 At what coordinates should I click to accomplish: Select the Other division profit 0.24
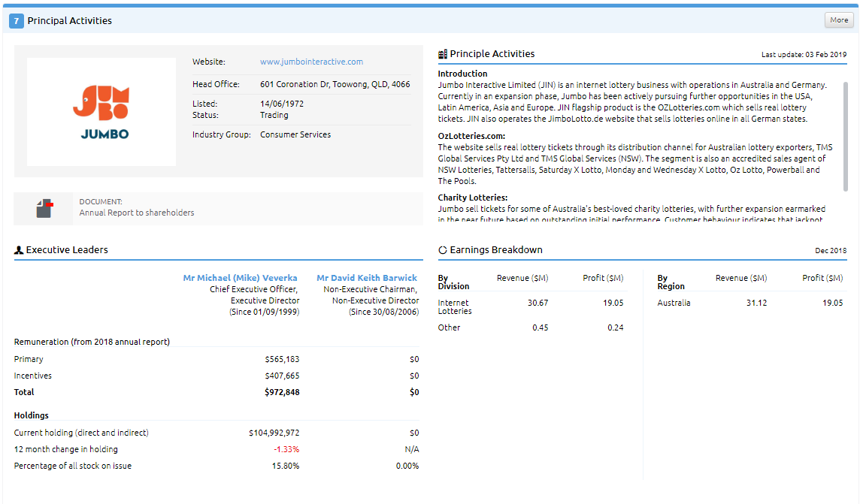click(x=616, y=327)
